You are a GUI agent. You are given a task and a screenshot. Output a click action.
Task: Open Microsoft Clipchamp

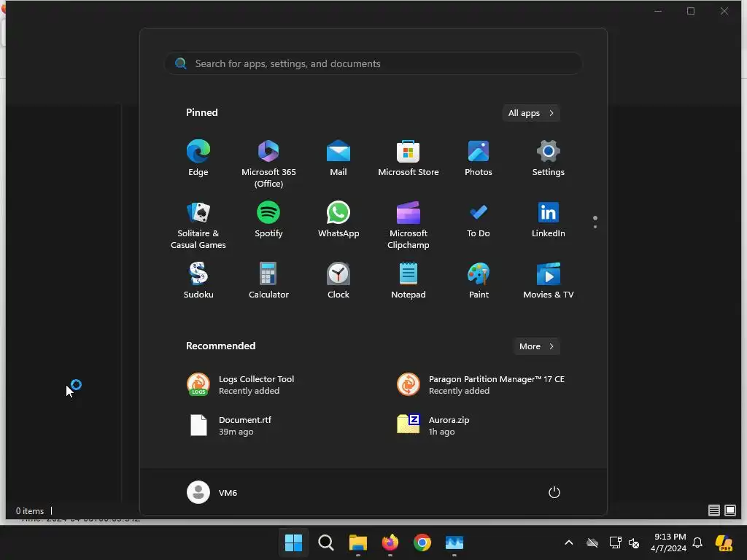click(x=409, y=225)
